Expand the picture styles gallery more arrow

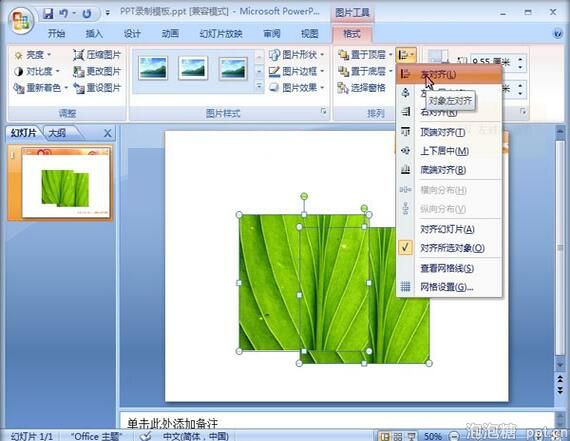click(259, 87)
